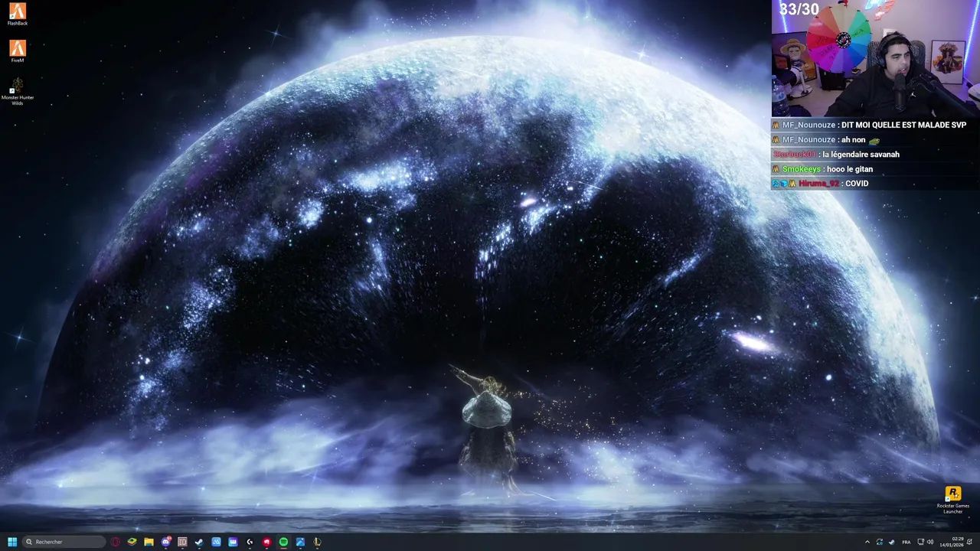The image size is (980, 551).
Task: Open the notification center icon
Action: coord(969,542)
